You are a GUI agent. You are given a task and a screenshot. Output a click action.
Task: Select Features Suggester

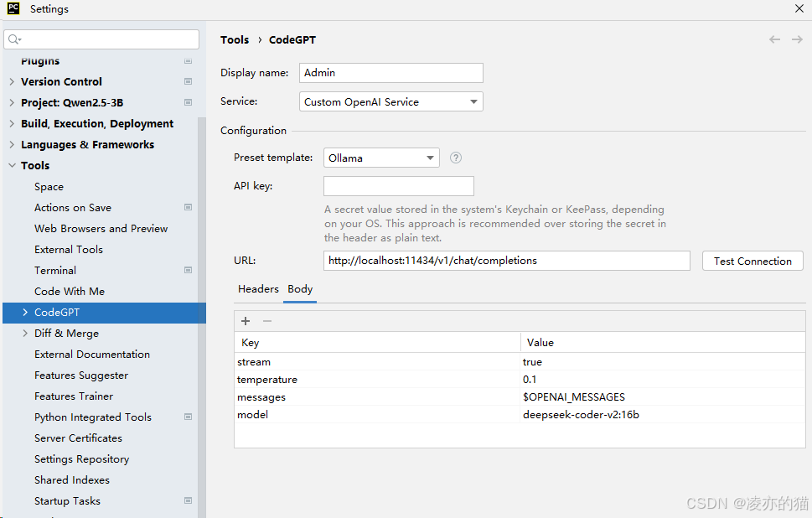[x=81, y=375]
